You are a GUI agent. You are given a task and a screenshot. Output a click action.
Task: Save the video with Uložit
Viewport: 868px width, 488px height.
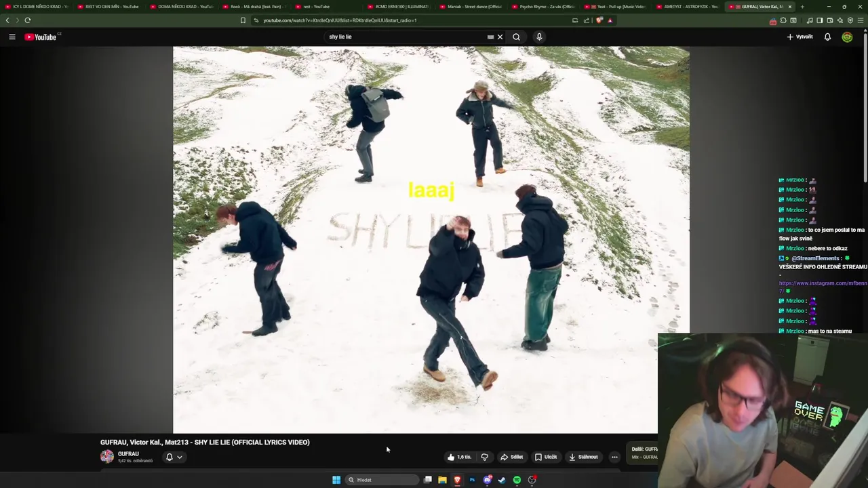(546, 457)
